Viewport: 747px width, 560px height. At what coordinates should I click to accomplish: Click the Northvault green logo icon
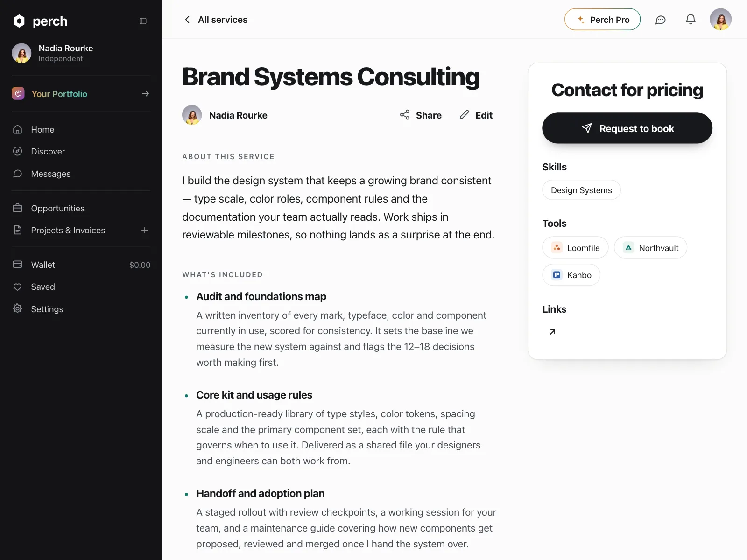(628, 247)
